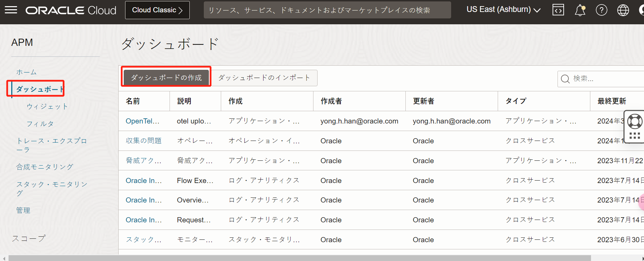Open 合成モニタリング in the sidebar
The image size is (644, 261).
coord(45,167)
